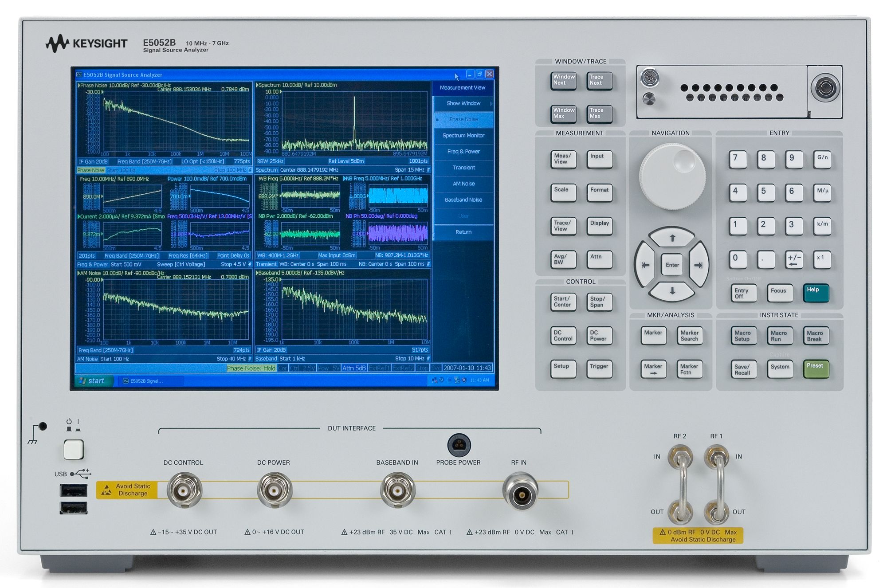
Task: Open the Meas/View softkey menu
Action: point(563,159)
